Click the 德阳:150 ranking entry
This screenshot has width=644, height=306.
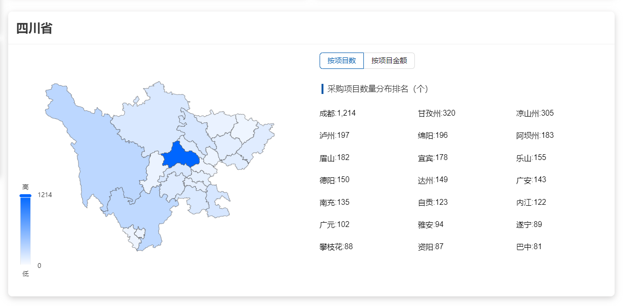[x=334, y=180]
